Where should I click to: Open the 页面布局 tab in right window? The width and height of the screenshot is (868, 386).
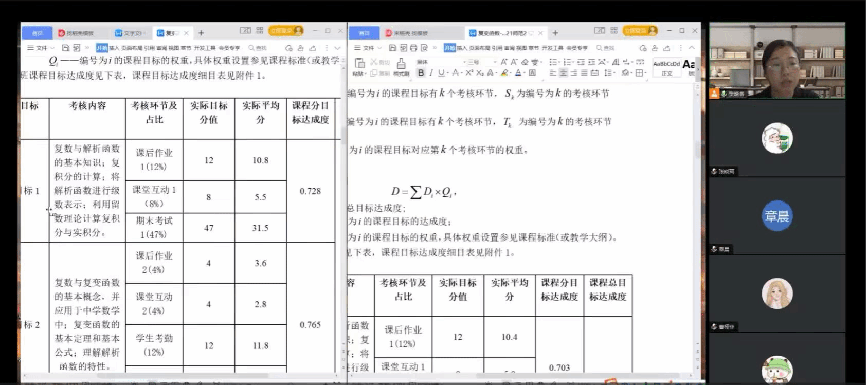pyautogui.click(x=479, y=48)
